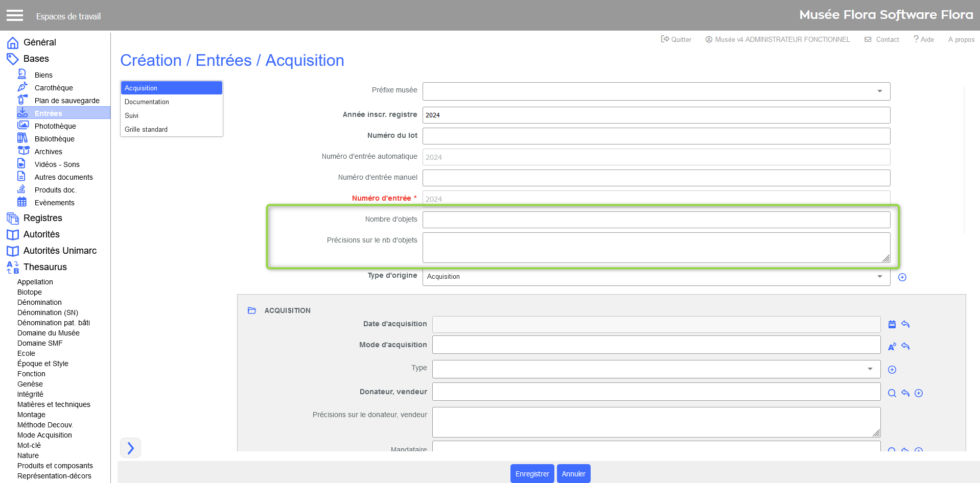Click the Produits doc. icon
The image size is (980, 483).
coord(21,189)
